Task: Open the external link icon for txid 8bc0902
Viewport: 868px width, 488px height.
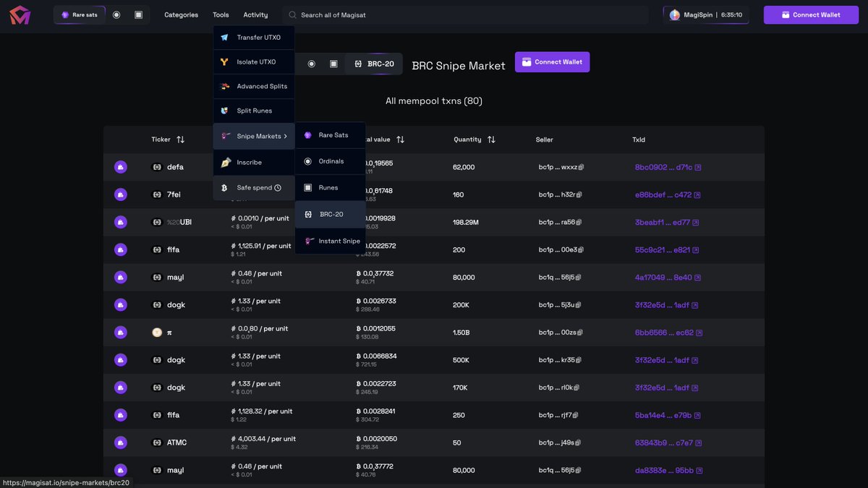Action: tap(695, 166)
